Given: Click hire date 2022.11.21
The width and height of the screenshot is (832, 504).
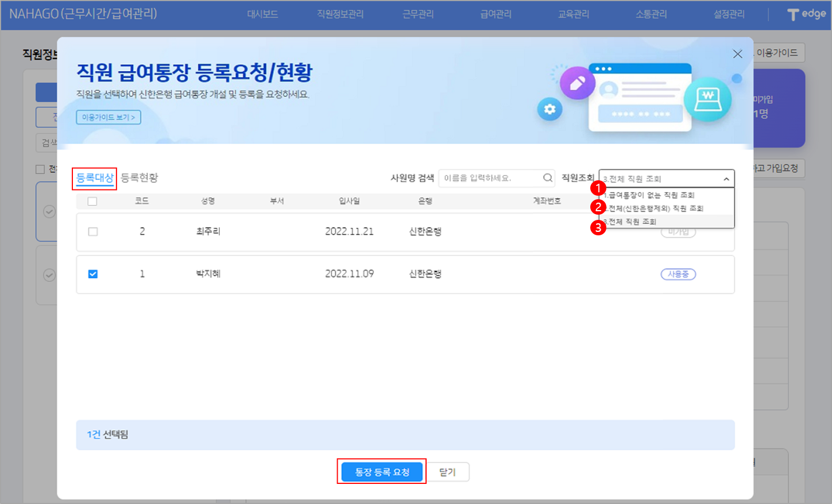Looking at the screenshot, I should (349, 231).
